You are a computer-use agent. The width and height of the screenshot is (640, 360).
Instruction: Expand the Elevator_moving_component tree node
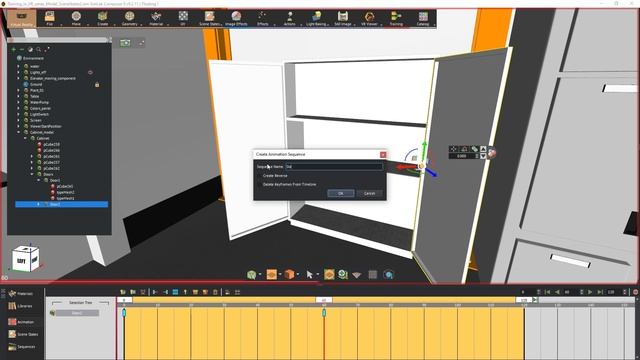click(x=18, y=78)
